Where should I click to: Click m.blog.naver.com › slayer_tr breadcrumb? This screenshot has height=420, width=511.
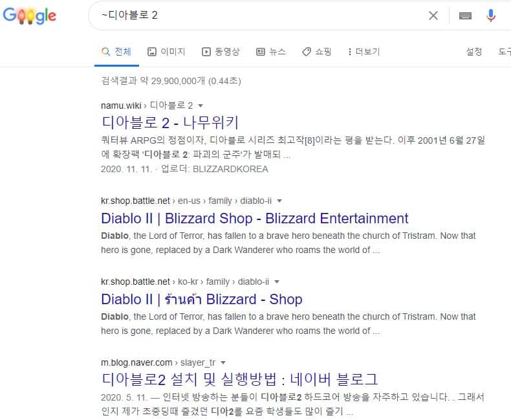coord(158,362)
